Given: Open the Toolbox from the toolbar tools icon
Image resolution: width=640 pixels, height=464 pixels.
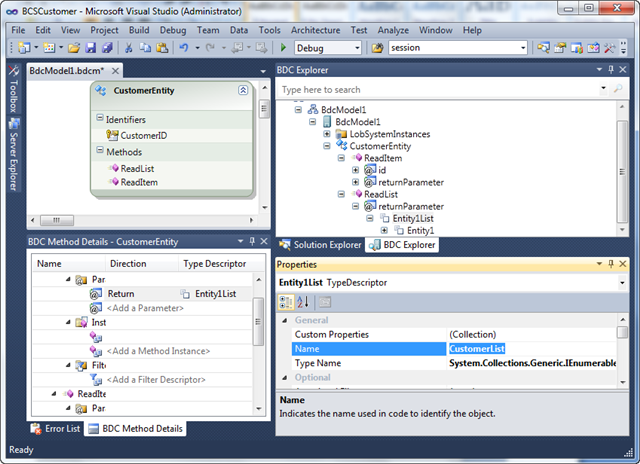Looking at the screenshot, I should 609,48.
